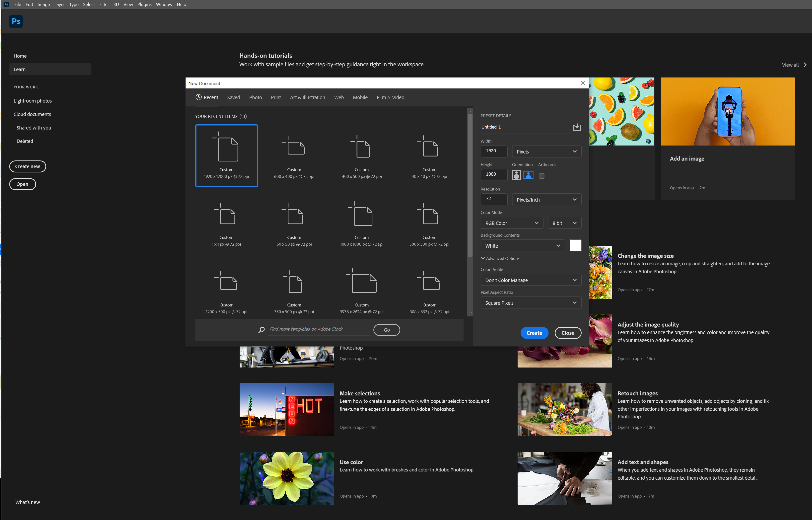812x520 pixels.
Task: Open the RGB Color mode dropdown
Action: tap(511, 223)
